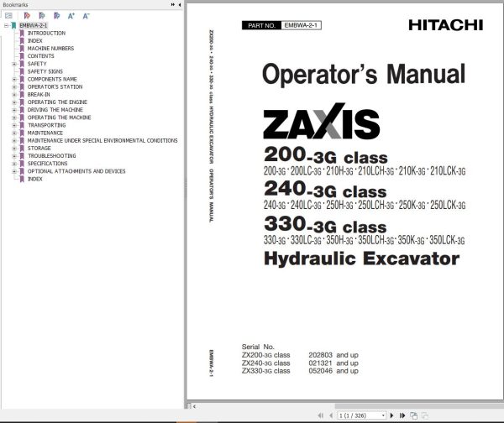Open OPTIONAL ATTACHMENTS AND DEVICES bookmark

click(x=76, y=171)
